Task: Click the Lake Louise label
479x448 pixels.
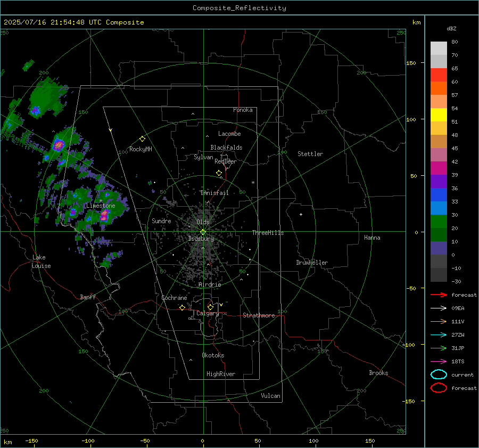Action: tap(41, 262)
